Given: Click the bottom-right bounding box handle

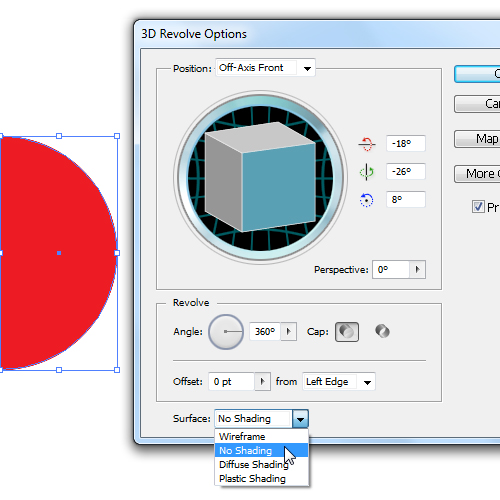Looking at the screenshot, I should [x=117, y=370].
